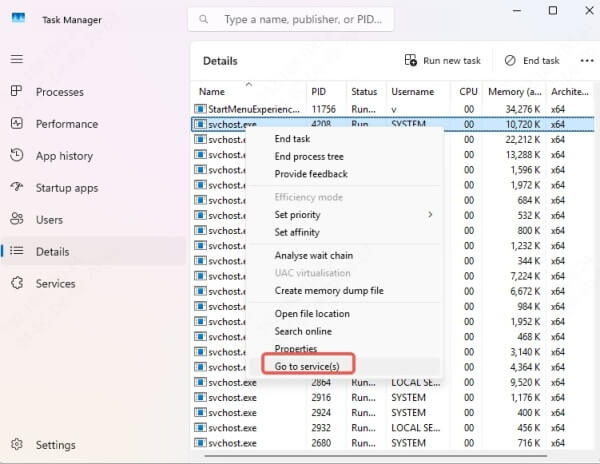600x464 pixels.
Task: Click icon of svchost.exe PID 2864
Action: pos(200,382)
